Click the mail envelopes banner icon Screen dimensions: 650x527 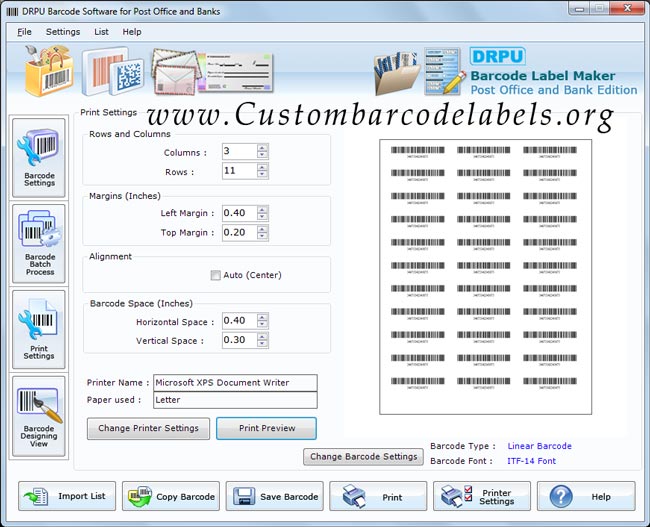click(176, 71)
